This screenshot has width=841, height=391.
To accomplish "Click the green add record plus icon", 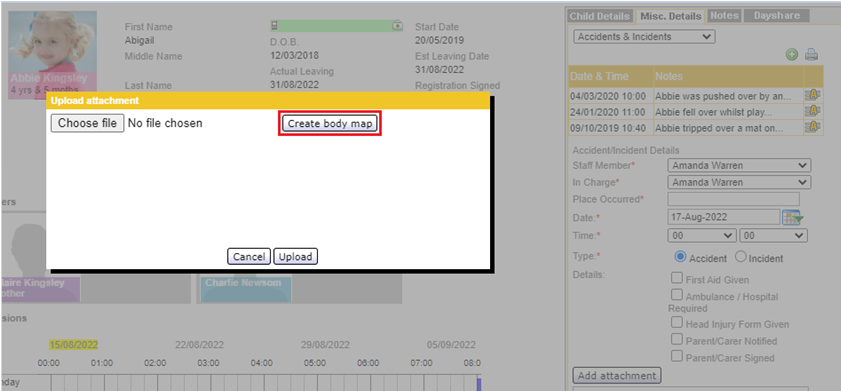I will (x=792, y=54).
